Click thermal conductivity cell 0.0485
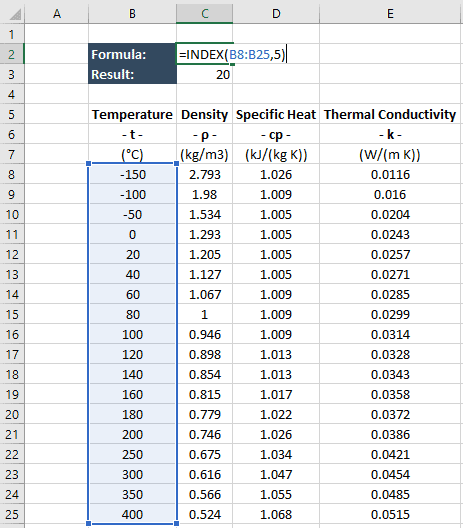Viewport: 463px width, 528px height. pos(390,494)
